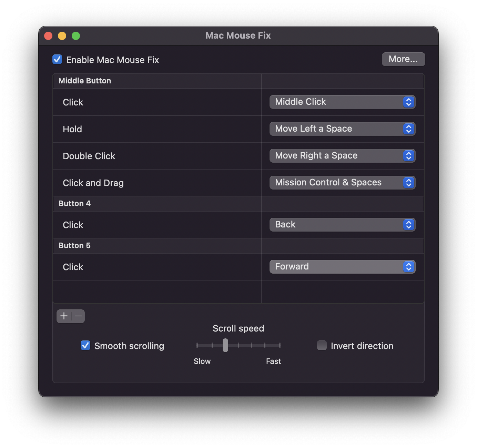Open the Hold action dropdown showing Move Left a Space
Screen dimensions: 477x448
pyautogui.click(x=342, y=129)
